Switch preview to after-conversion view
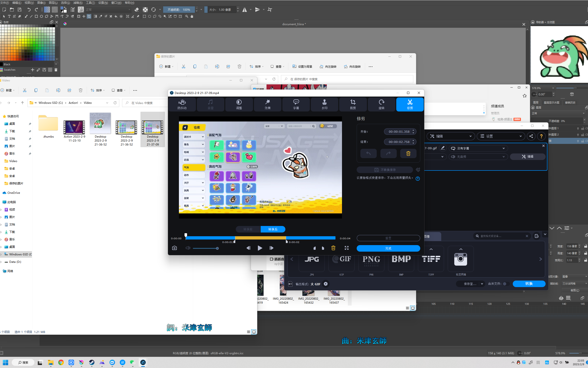 (x=273, y=229)
